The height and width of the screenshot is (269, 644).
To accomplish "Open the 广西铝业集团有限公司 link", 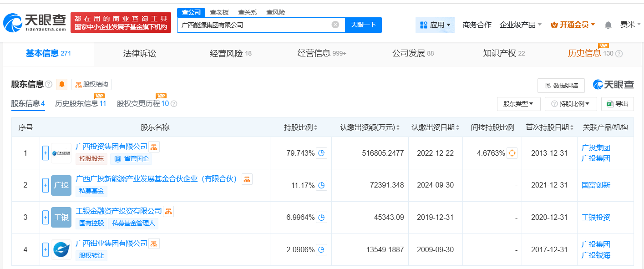I will 112,244.
